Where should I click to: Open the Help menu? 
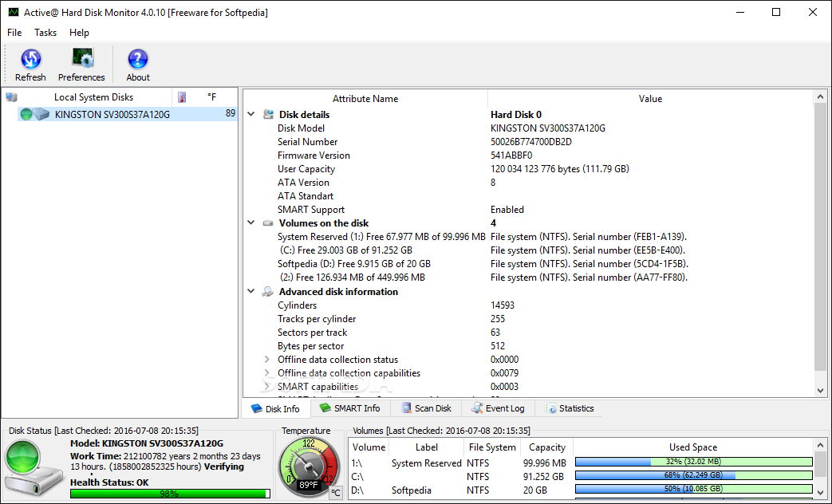pos(79,33)
